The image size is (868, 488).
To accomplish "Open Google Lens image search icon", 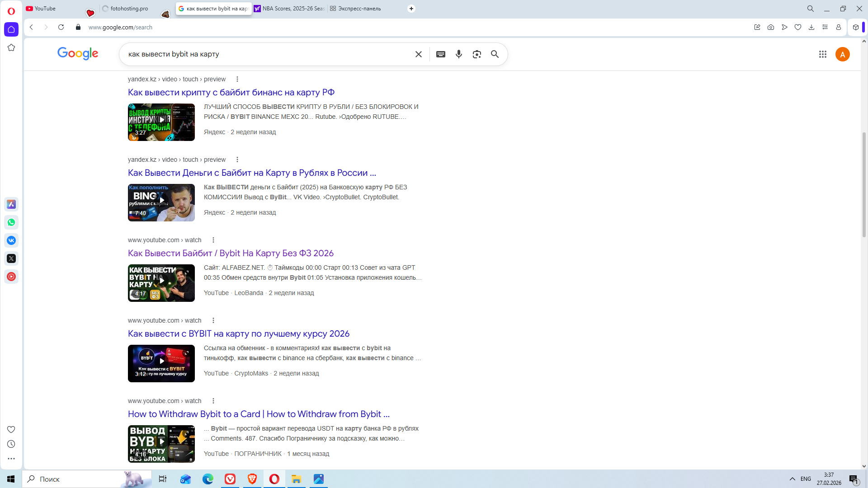I will (x=476, y=54).
